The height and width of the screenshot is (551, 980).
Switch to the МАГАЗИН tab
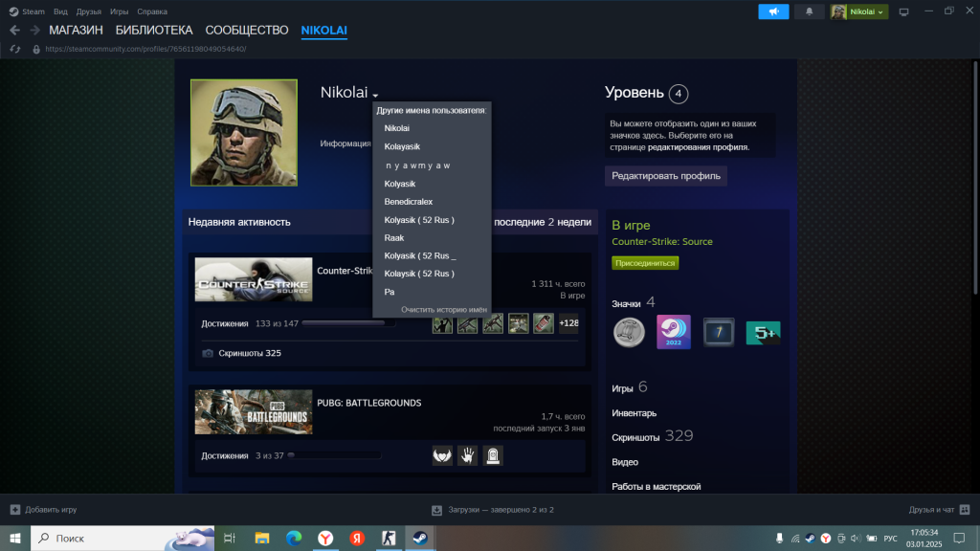(76, 31)
